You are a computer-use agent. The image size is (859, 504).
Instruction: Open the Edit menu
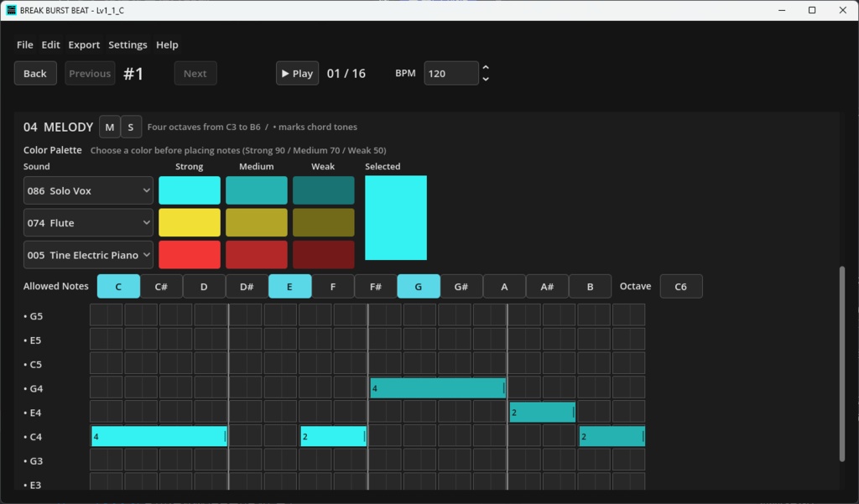pos(50,45)
